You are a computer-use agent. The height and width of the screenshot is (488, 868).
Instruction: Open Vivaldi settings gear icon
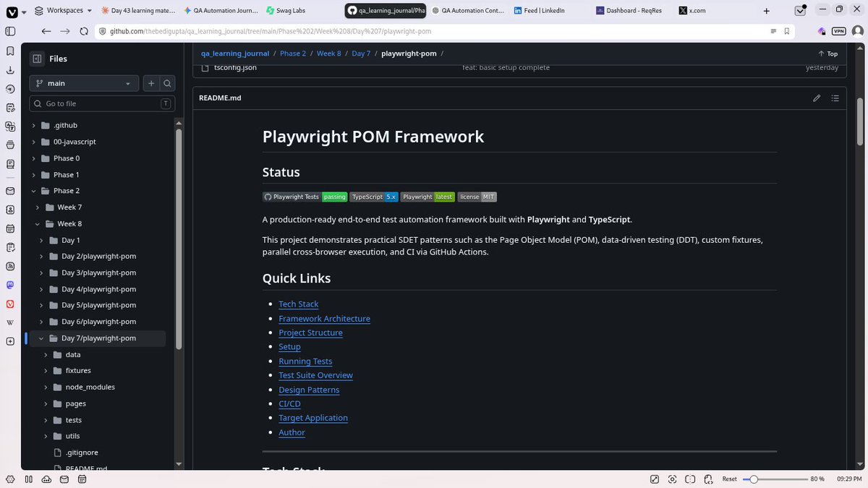10,479
